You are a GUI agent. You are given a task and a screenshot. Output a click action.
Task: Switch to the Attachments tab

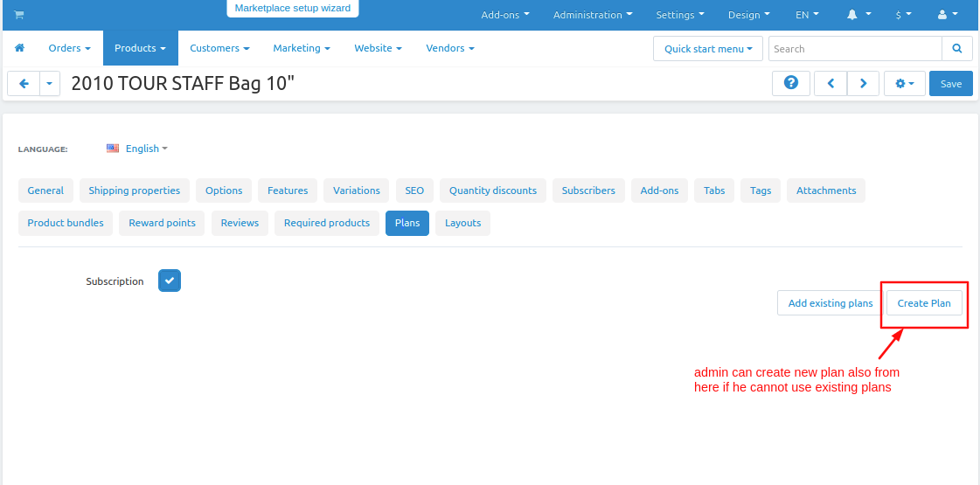826,191
